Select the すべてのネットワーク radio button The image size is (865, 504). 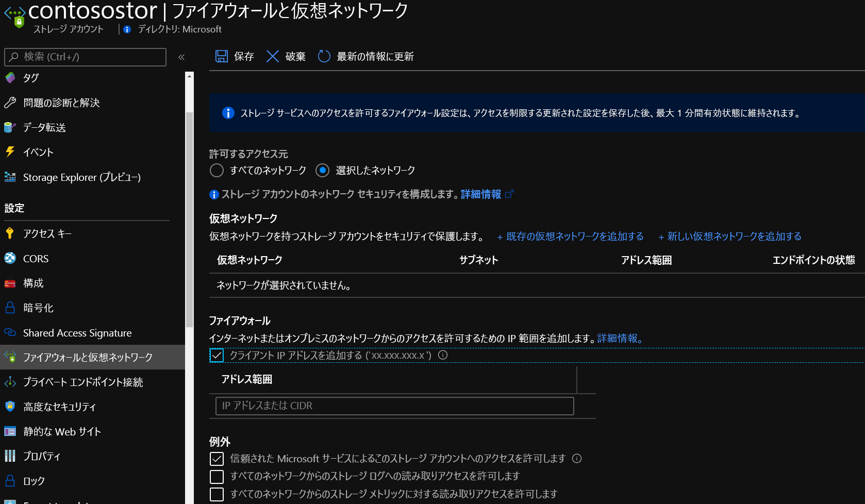click(x=217, y=170)
